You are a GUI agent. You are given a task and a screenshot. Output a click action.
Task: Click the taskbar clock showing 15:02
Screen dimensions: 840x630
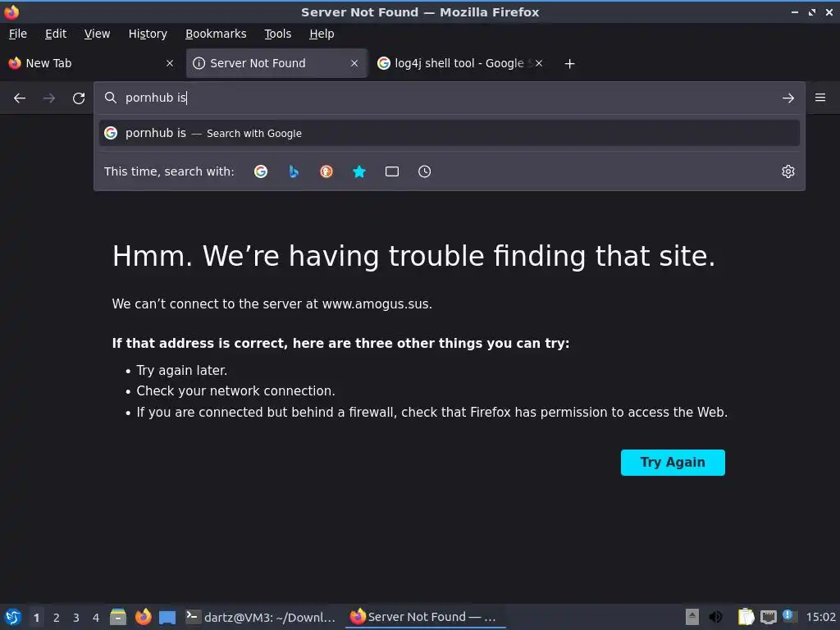coord(820,617)
